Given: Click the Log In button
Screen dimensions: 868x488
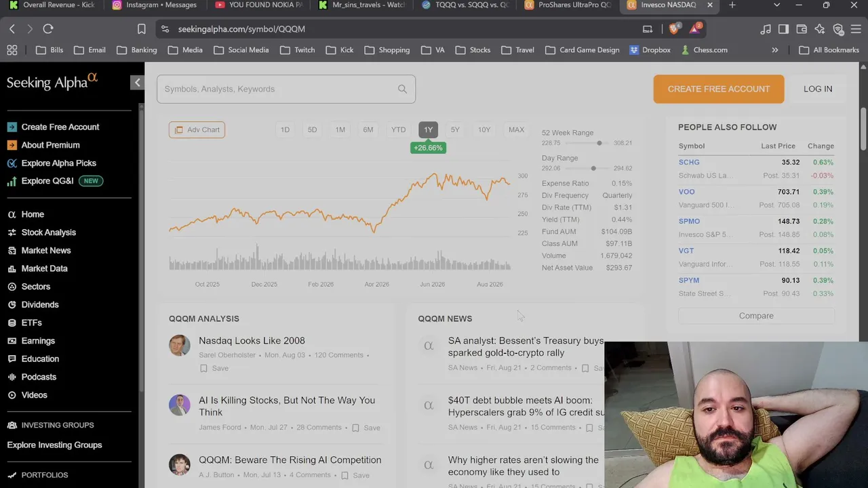Looking at the screenshot, I should pyautogui.click(x=818, y=89).
